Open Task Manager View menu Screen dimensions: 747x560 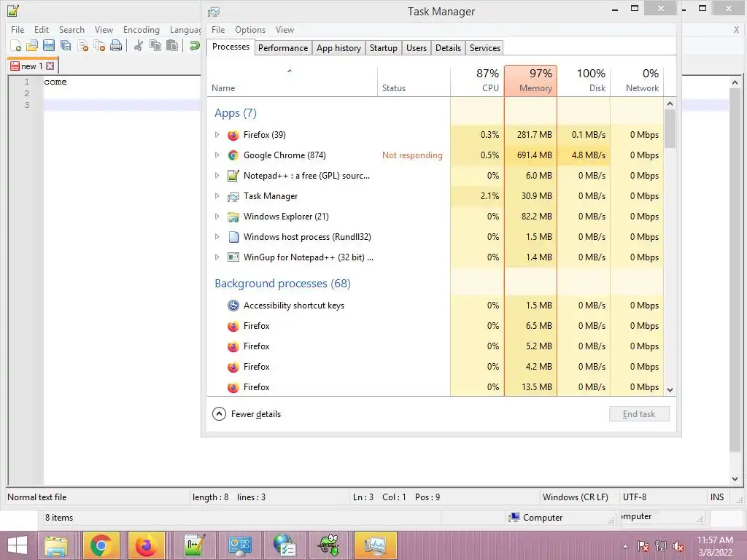click(x=285, y=30)
